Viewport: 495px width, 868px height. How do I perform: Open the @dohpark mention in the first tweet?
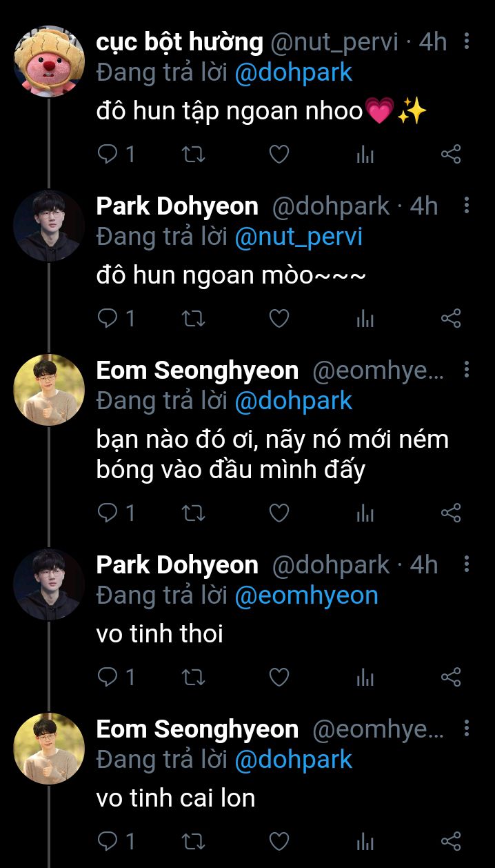(294, 72)
